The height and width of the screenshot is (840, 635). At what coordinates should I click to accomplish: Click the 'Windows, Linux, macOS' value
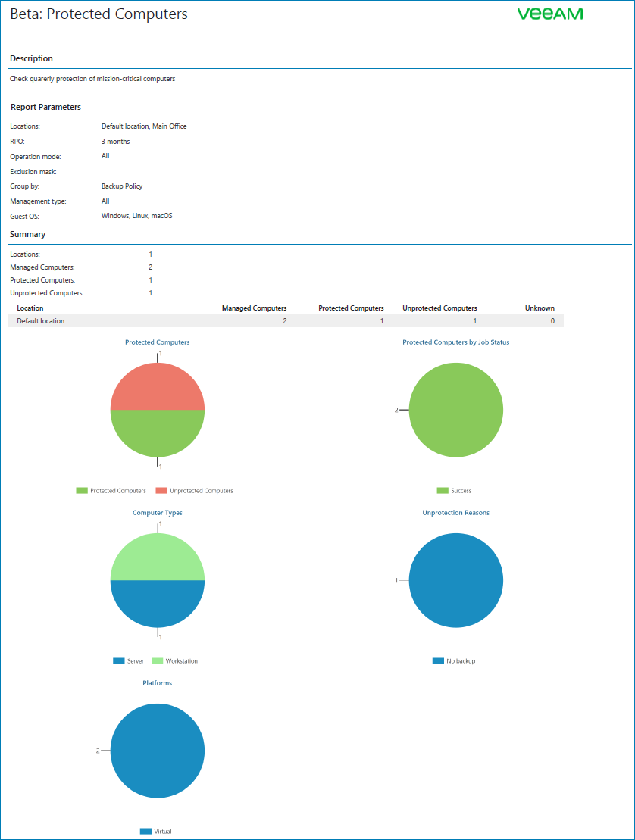click(137, 216)
